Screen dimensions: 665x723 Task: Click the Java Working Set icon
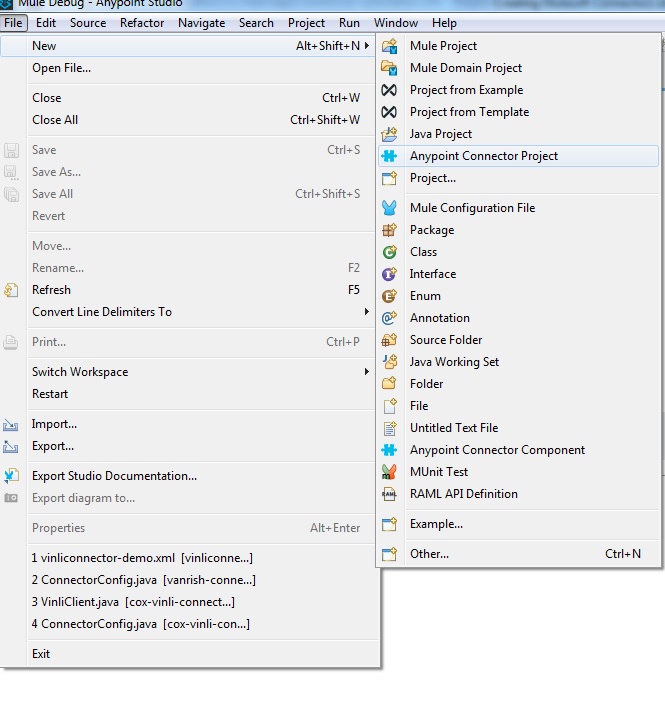point(389,362)
